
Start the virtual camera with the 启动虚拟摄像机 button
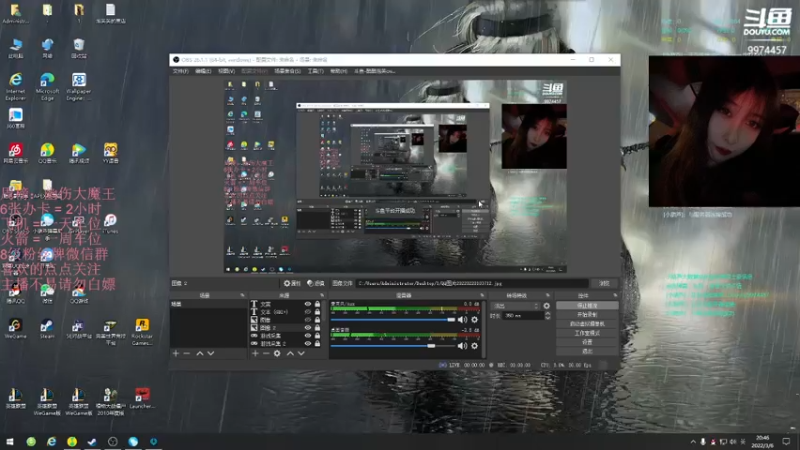tap(587, 323)
